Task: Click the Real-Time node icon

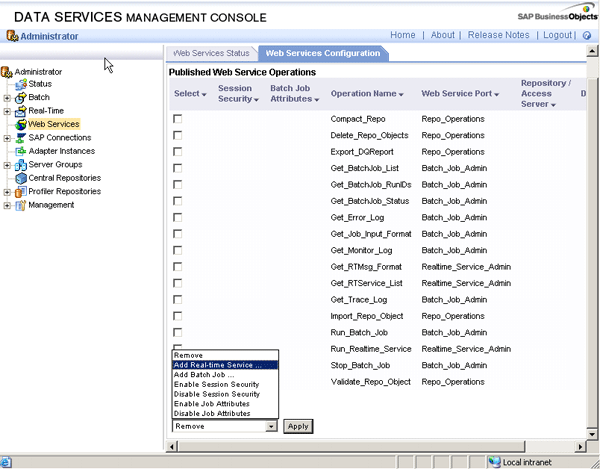Action: pos(20,111)
